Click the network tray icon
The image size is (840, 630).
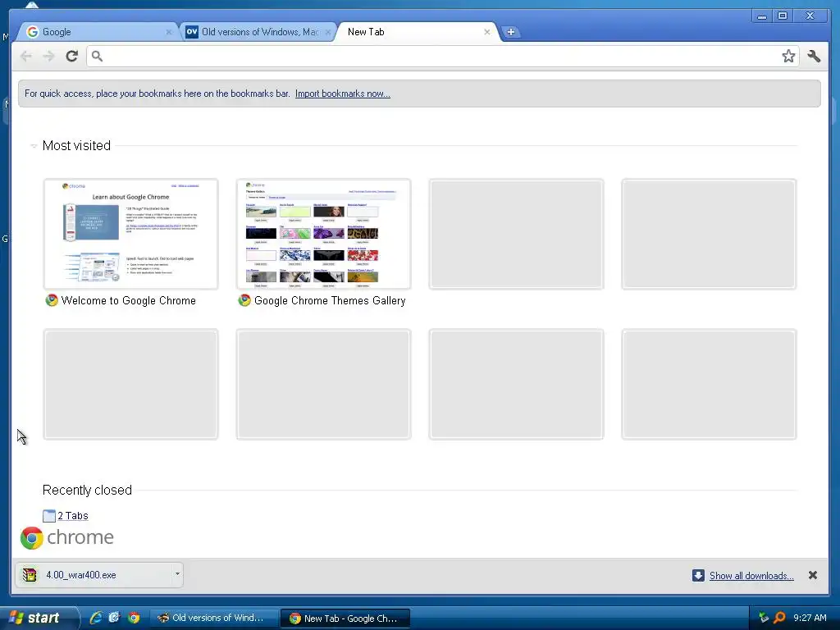click(x=764, y=618)
